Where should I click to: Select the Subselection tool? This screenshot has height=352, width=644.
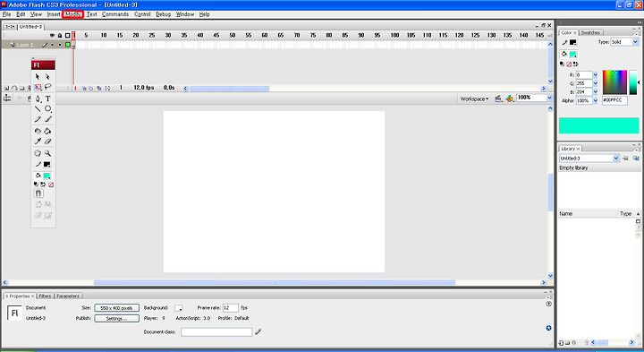pos(47,76)
